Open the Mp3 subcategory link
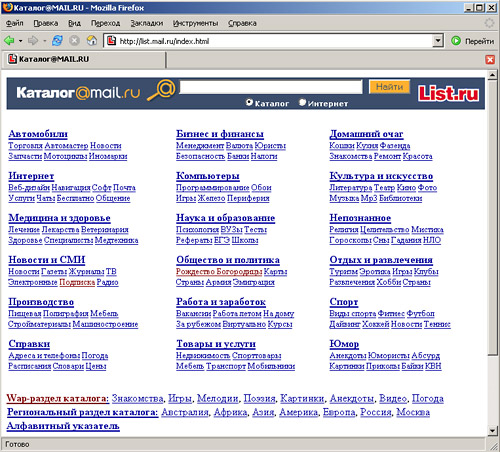This screenshot has width=500, height=452. (369, 198)
